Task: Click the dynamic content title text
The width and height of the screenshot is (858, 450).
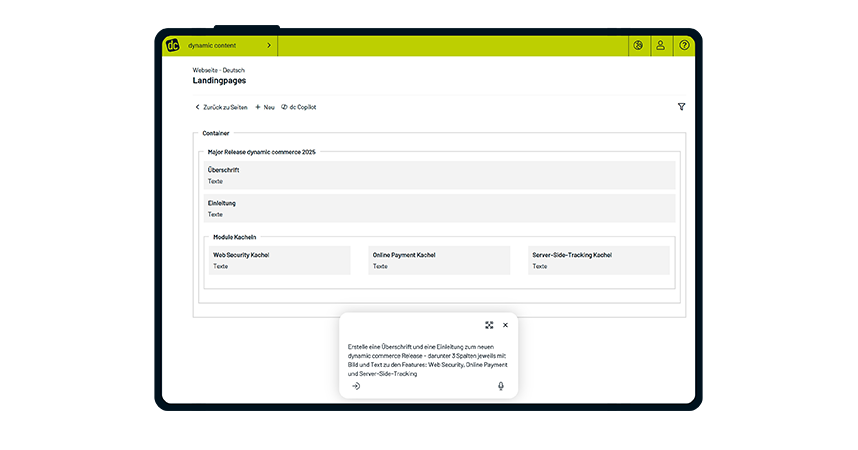Action: [212, 45]
